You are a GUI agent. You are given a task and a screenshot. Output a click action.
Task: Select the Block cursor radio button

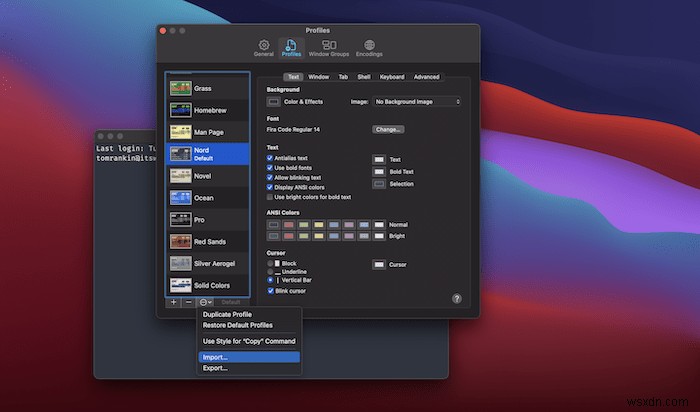click(270, 262)
